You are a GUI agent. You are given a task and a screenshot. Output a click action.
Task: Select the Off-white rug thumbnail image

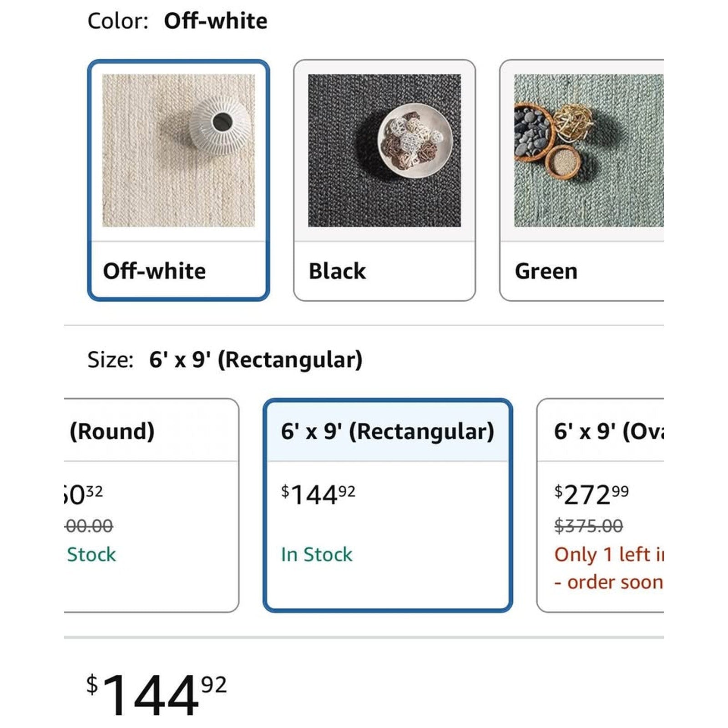click(x=178, y=151)
